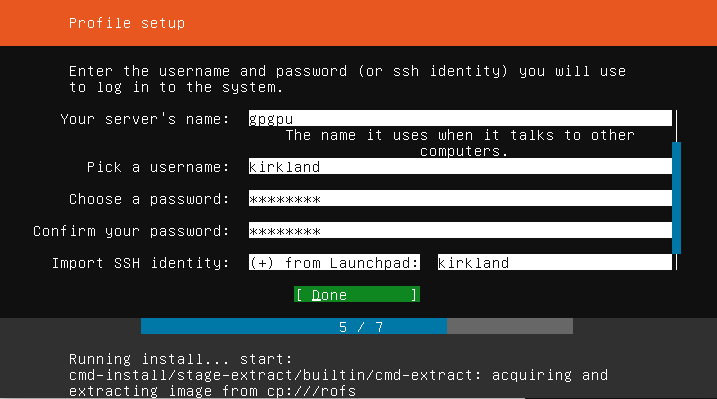Click the Launchpad username field containing kirkland
717x399 pixels.
coord(555,262)
